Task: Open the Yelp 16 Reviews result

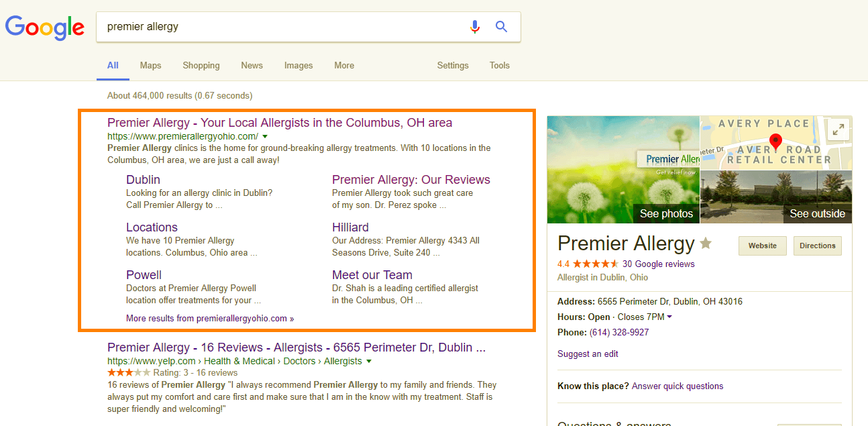Action: click(296, 348)
